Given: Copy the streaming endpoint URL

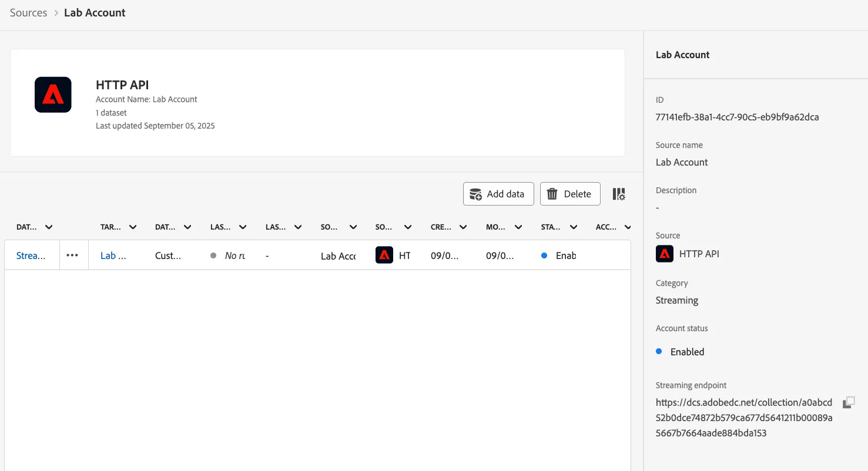Looking at the screenshot, I should 849,402.
